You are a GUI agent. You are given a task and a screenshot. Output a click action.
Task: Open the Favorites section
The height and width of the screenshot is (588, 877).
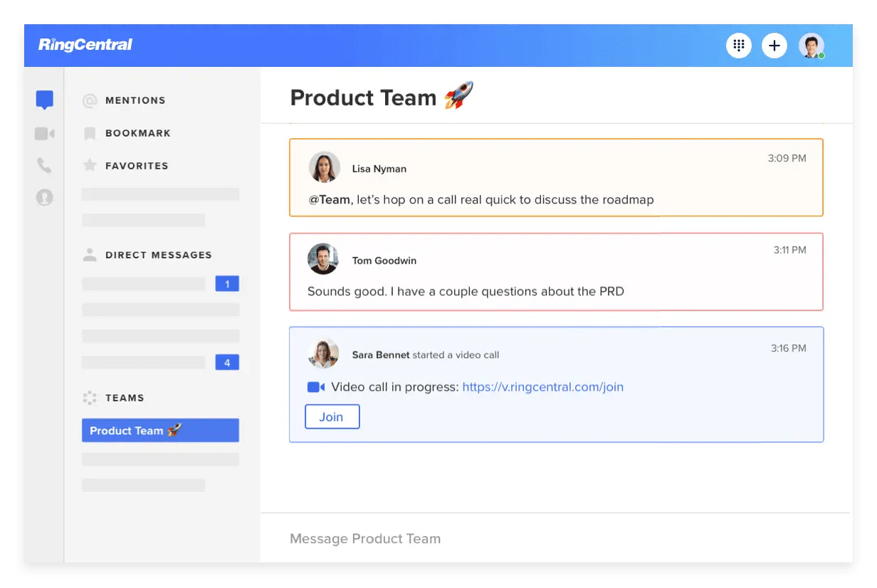click(x=136, y=166)
